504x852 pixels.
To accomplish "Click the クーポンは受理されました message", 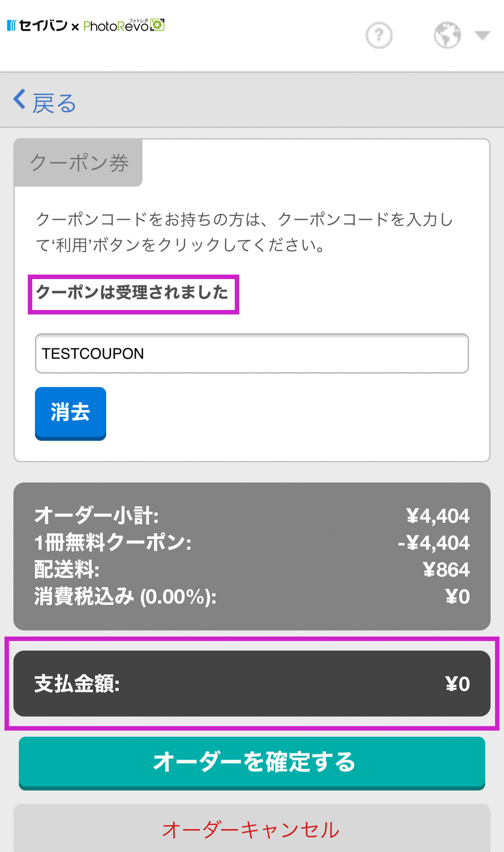I will tap(132, 293).
